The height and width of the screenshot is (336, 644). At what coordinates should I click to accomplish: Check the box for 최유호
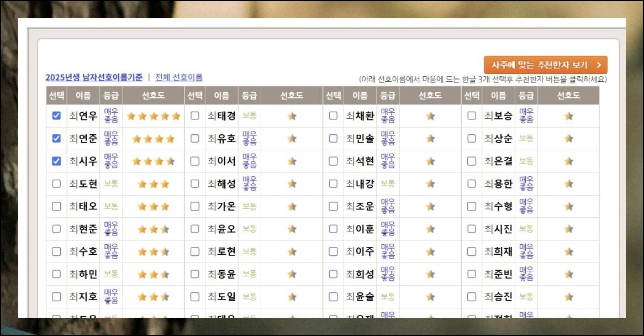tap(195, 138)
